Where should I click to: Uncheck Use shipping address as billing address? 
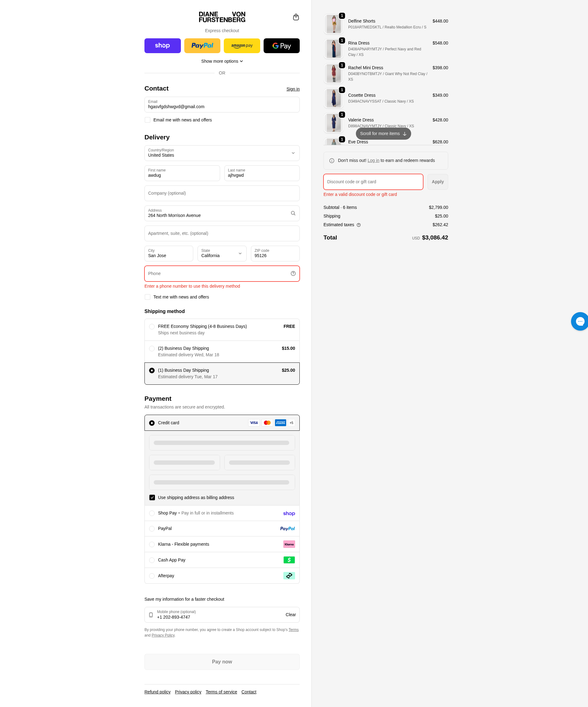coord(152,497)
